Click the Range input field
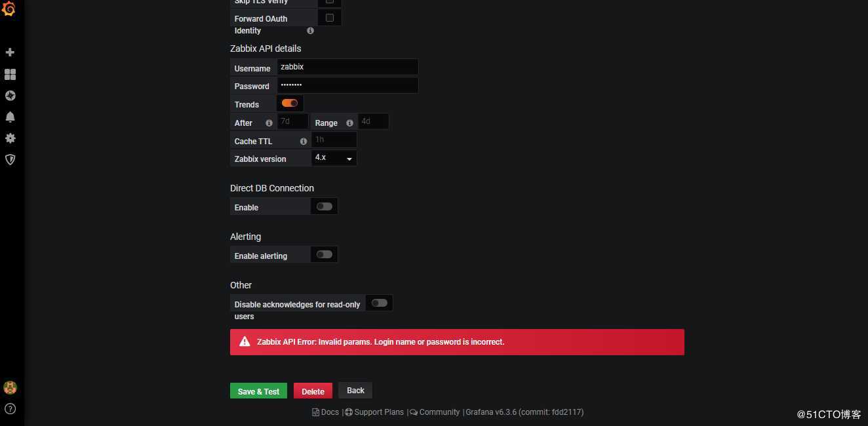Screen dimensions: 868x426 (x=373, y=121)
